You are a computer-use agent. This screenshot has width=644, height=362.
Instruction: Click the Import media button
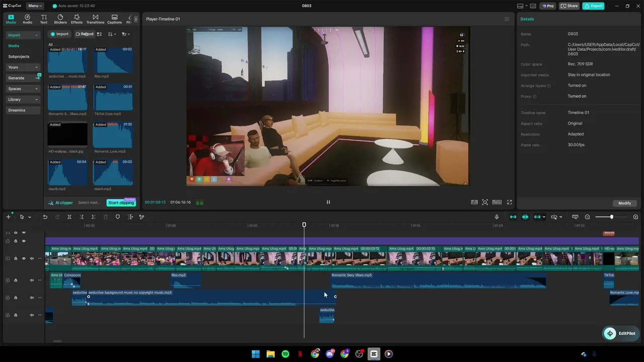59,34
